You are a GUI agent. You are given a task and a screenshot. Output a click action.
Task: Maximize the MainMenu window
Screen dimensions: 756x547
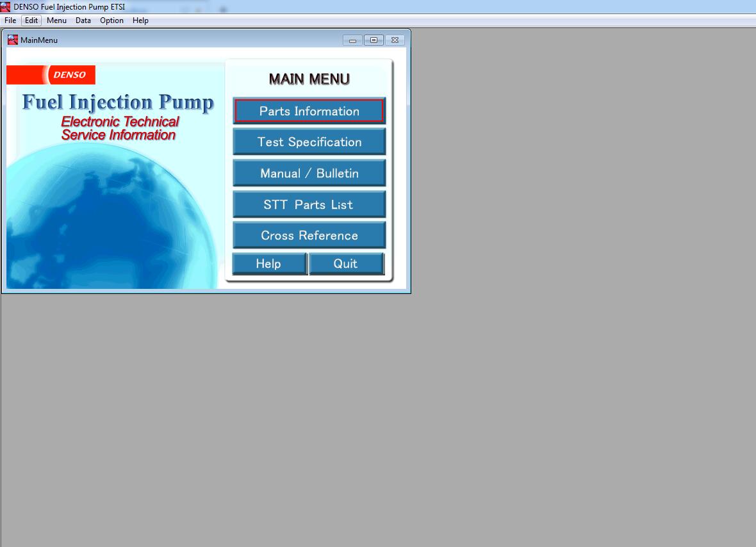[374, 40]
